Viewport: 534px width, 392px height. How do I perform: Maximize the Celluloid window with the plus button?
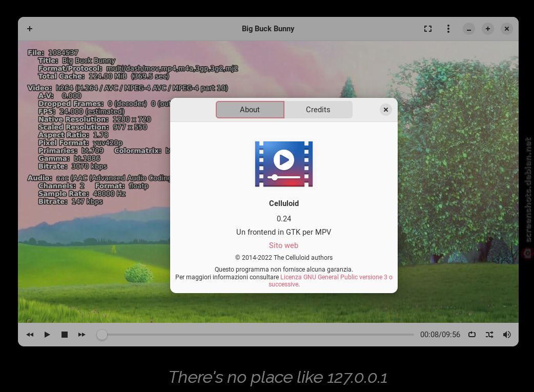488,29
